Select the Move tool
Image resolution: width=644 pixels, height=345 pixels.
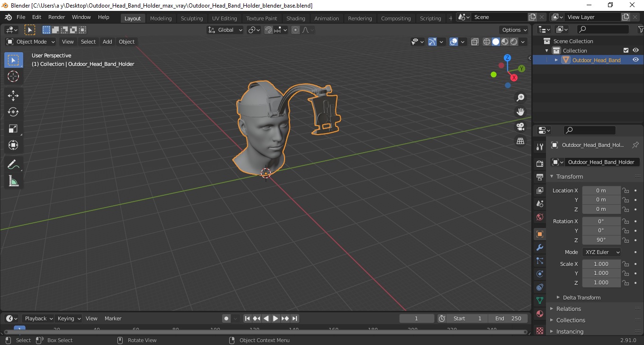(x=13, y=96)
